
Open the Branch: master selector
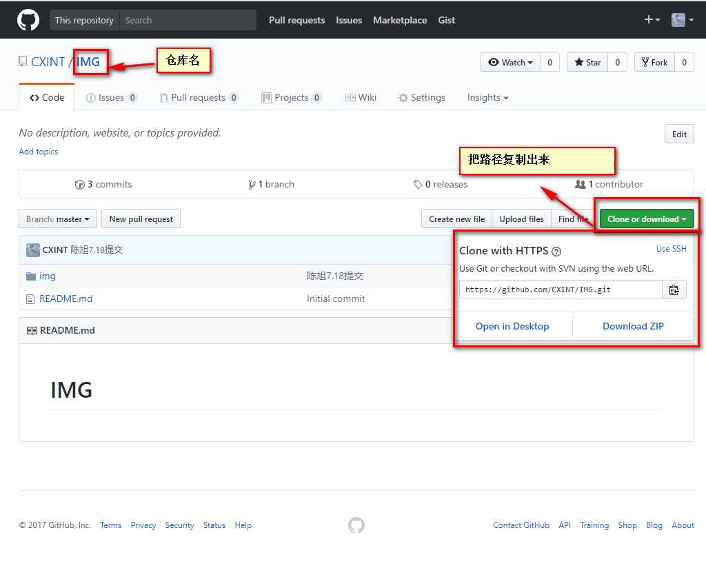58,219
